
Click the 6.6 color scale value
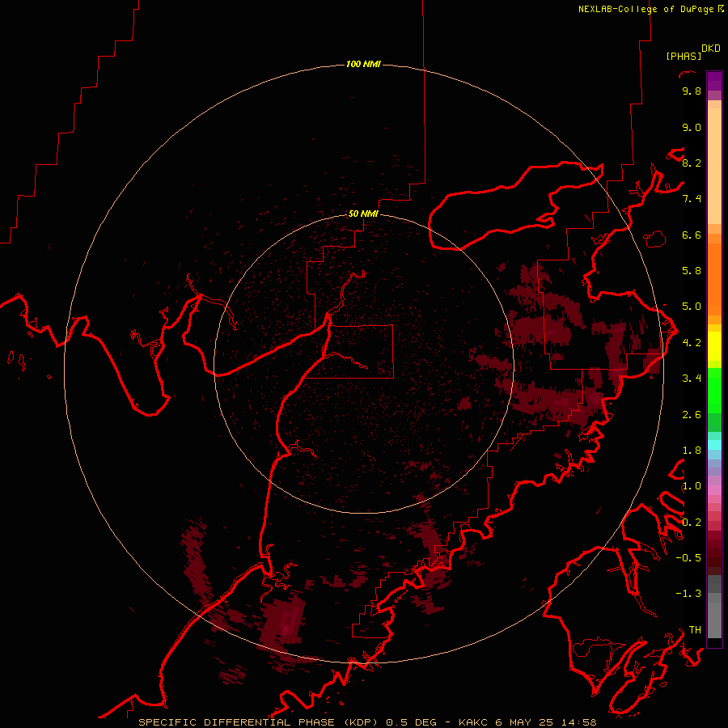pos(692,235)
